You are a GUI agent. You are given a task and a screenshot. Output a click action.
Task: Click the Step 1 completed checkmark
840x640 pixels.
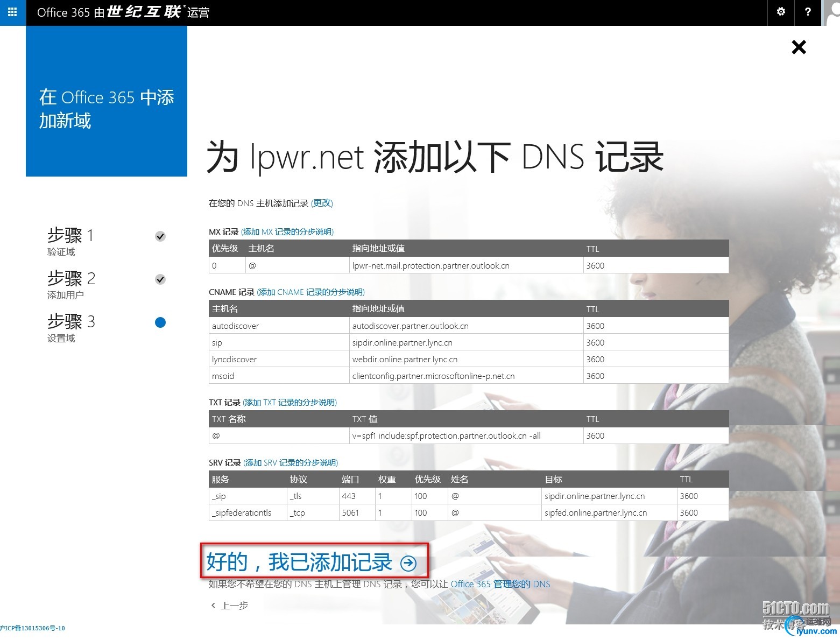[160, 236]
